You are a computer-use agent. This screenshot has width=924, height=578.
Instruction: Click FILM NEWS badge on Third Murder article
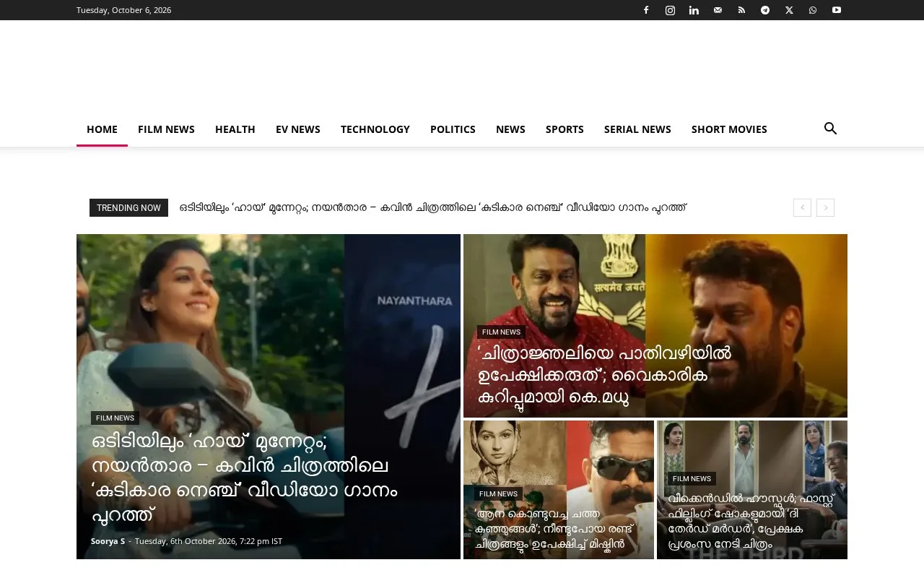pos(692,478)
